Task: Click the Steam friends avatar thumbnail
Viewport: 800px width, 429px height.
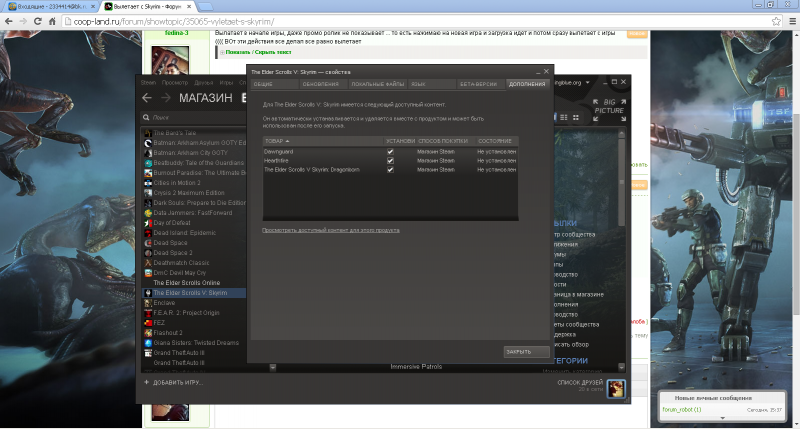Action: pyautogui.click(x=616, y=389)
